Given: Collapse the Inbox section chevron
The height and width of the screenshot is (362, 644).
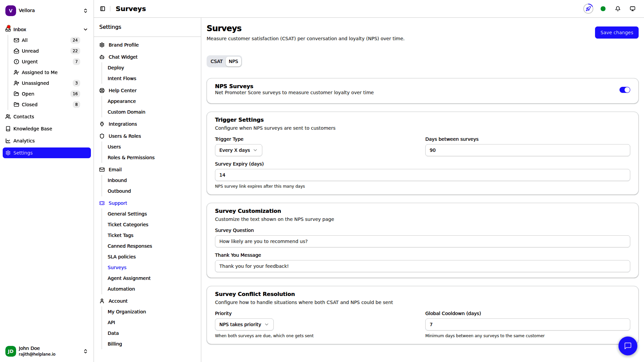Looking at the screenshot, I should pyautogui.click(x=86, y=29).
